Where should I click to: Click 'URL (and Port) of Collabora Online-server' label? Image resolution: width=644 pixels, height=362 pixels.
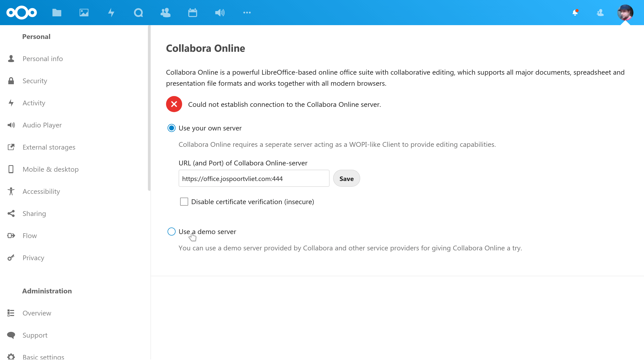click(x=243, y=163)
